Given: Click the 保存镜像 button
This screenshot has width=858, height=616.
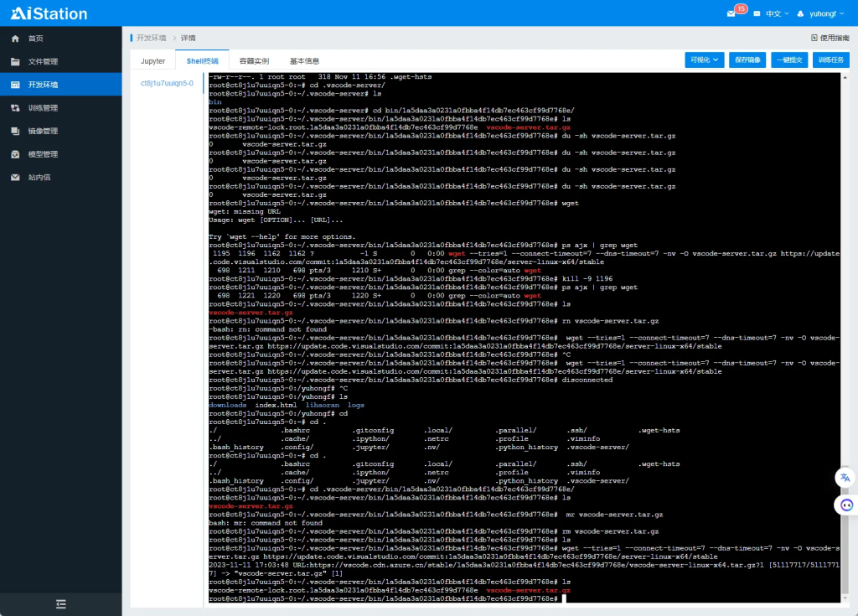Looking at the screenshot, I should pos(747,60).
